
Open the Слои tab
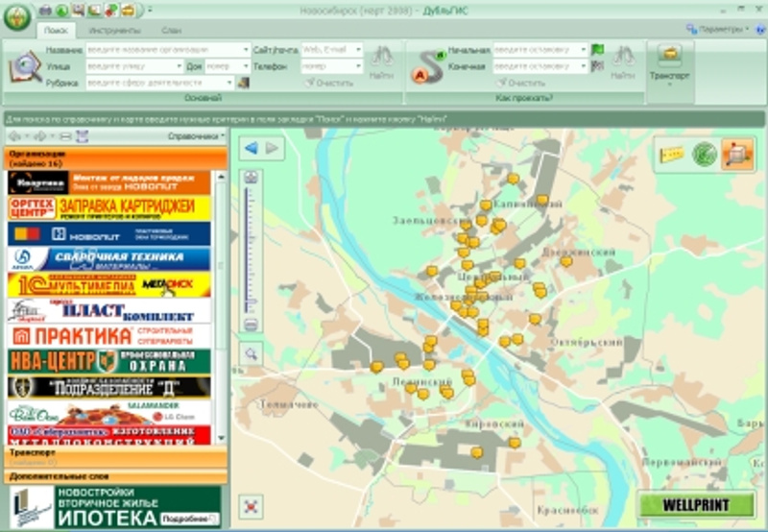coord(171,32)
